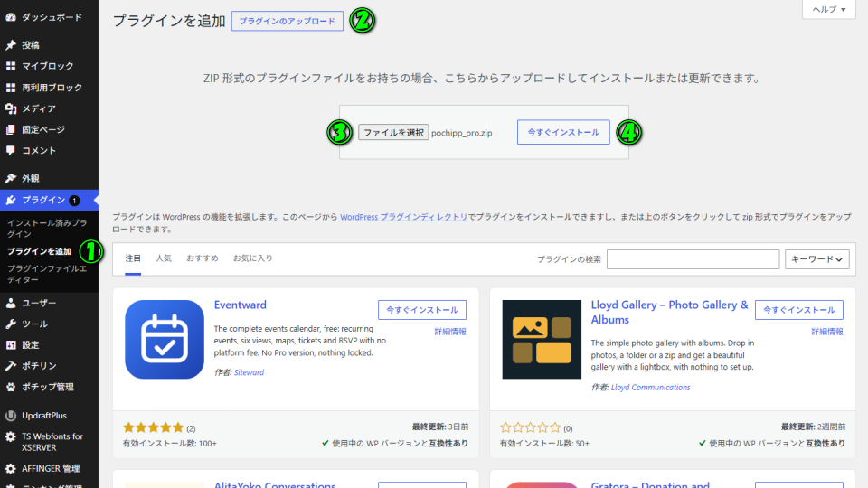Open the Eventward plugin title link

(x=241, y=305)
